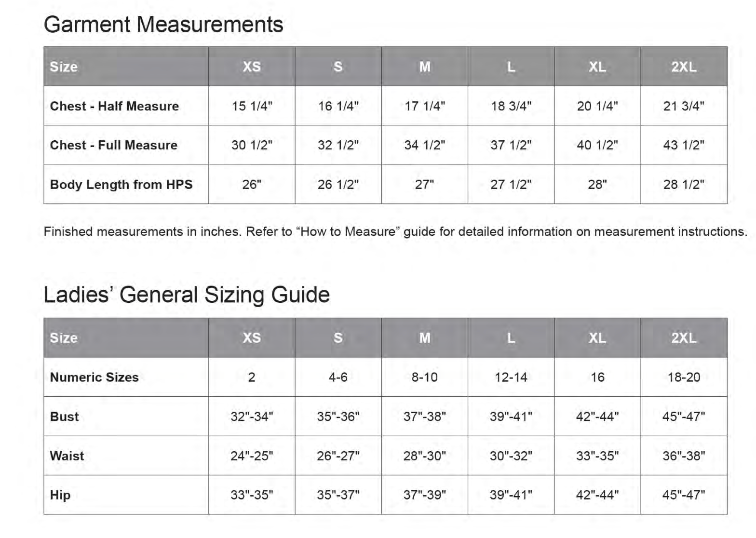Click the 8-10 numeric sizes cell
Screen dimensions: 756x538
pos(424,377)
